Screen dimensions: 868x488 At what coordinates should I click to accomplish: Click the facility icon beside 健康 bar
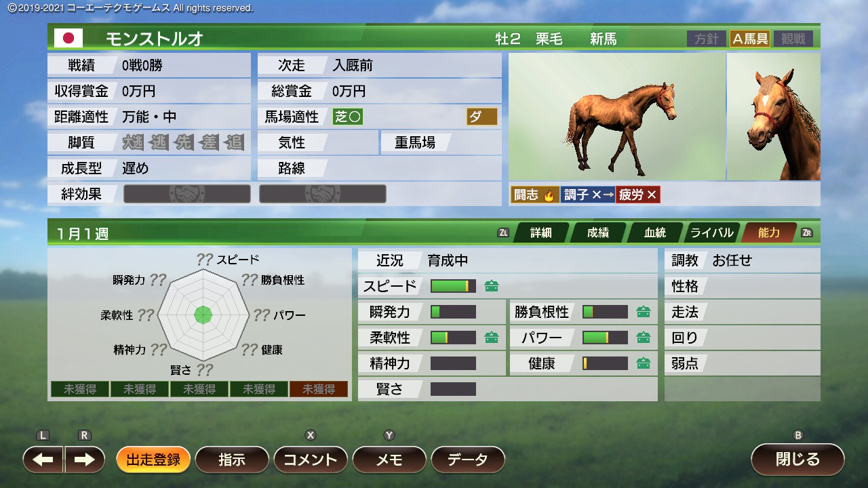click(644, 363)
